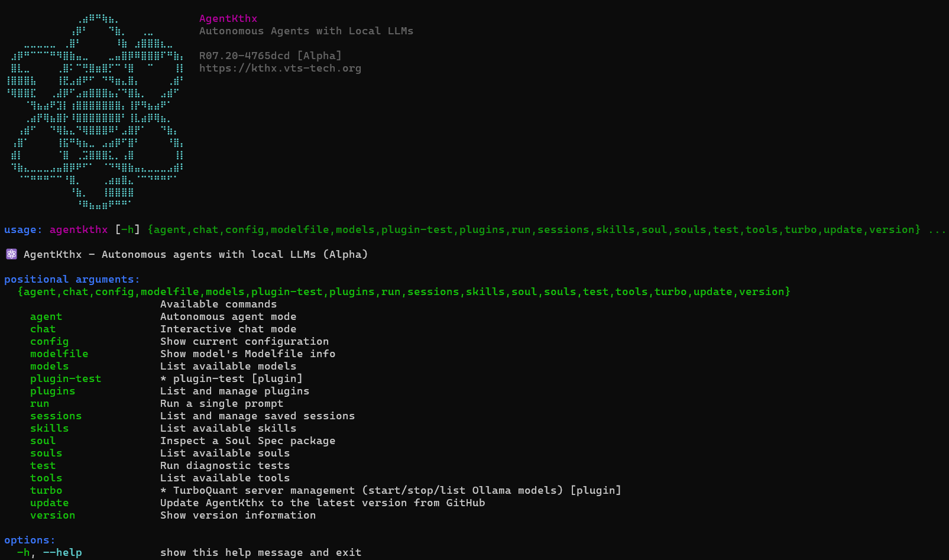Select the 'soul' command name in list
This screenshot has height=560, width=949.
(x=43, y=441)
